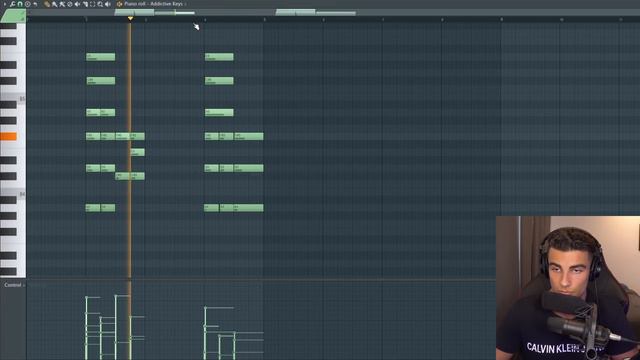Click the target channel icon before the title
640x360 pixels.
click(x=119, y=4)
